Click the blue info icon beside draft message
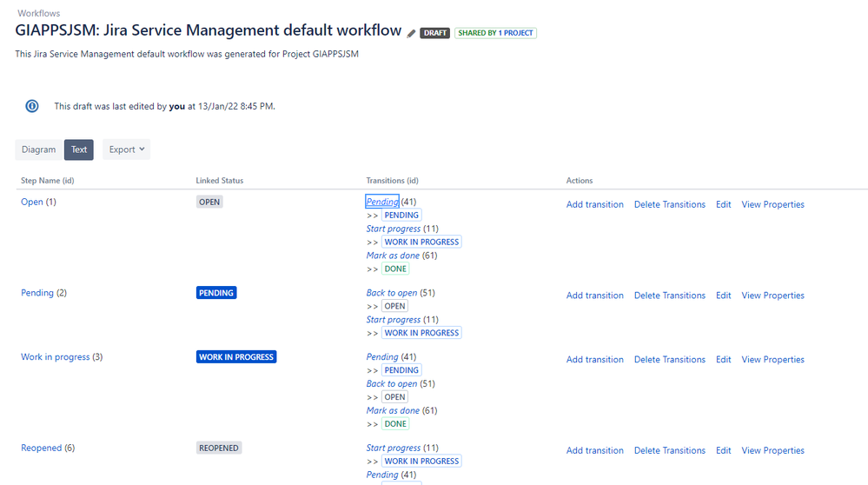 [32, 106]
